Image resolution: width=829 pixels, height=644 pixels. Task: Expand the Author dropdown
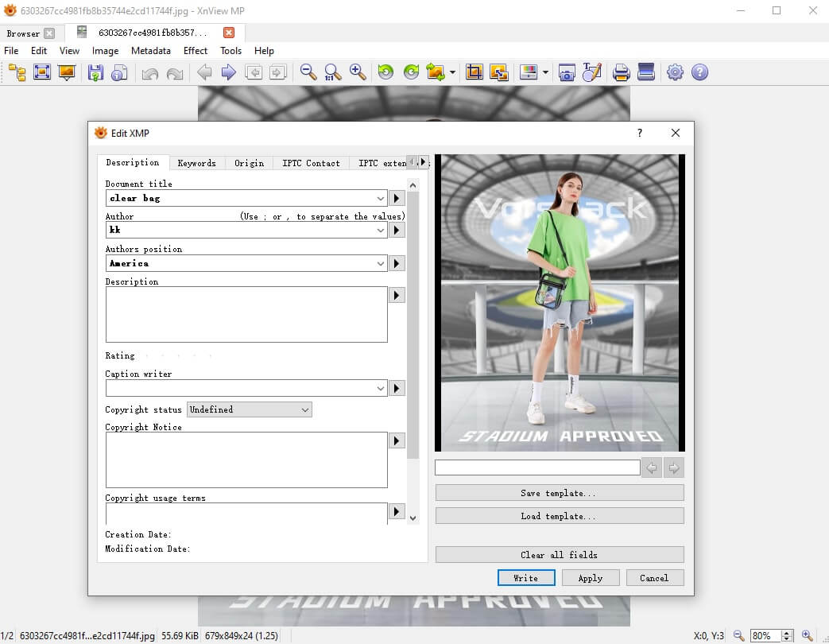coord(380,230)
